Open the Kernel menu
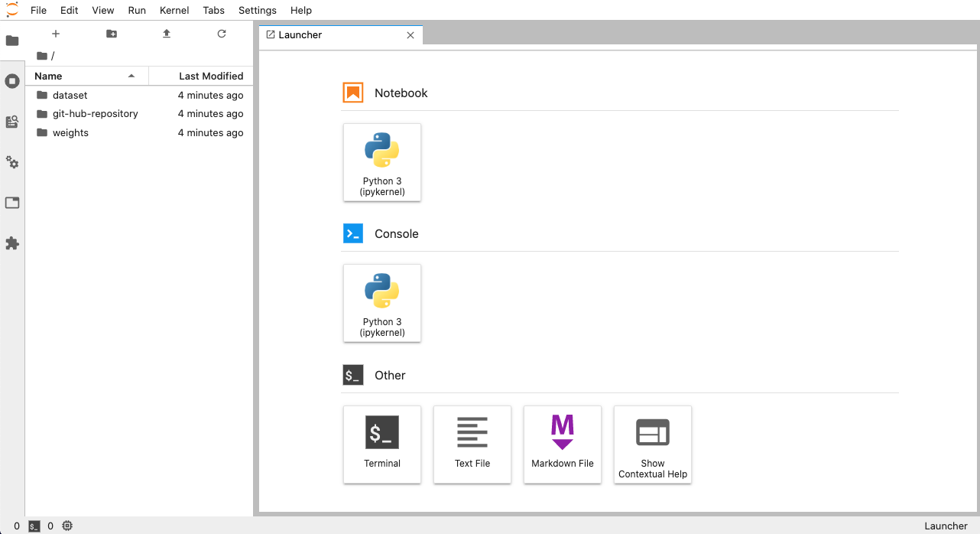 tap(174, 11)
